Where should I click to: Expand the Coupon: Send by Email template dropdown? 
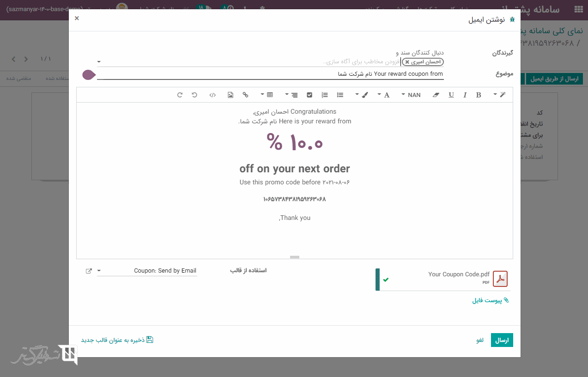[99, 271]
